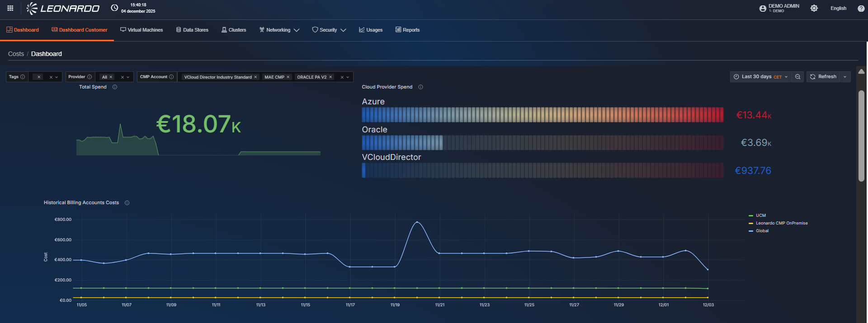The width and height of the screenshot is (868, 323).
Task: Click info icon beside Historical Billing Accounts Costs
Action: [x=127, y=203]
